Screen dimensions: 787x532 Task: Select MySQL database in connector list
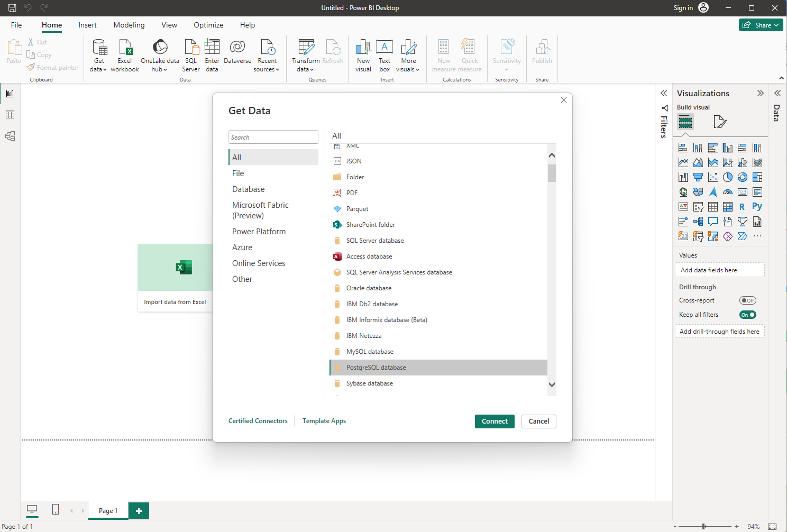438,352
